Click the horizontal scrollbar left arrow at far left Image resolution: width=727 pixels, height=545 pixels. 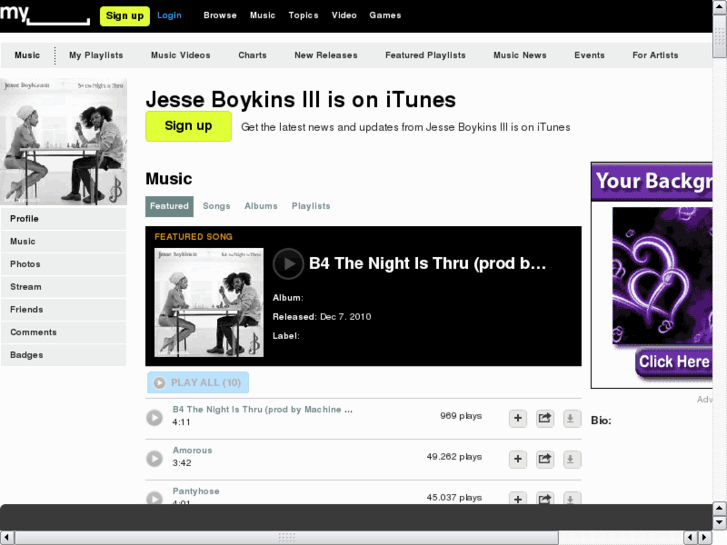pyautogui.click(x=6, y=537)
